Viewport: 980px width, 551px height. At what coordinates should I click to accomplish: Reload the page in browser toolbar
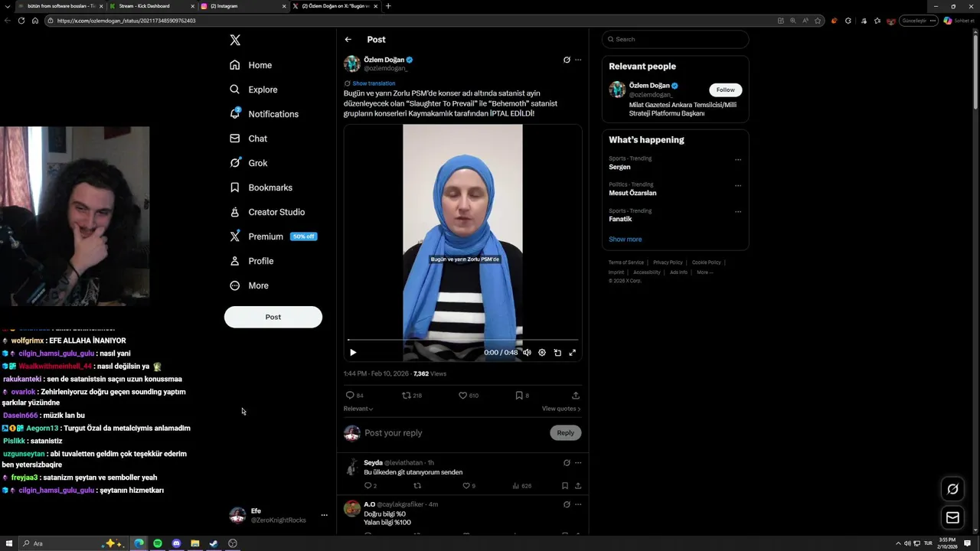pyautogui.click(x=21, y=21)
